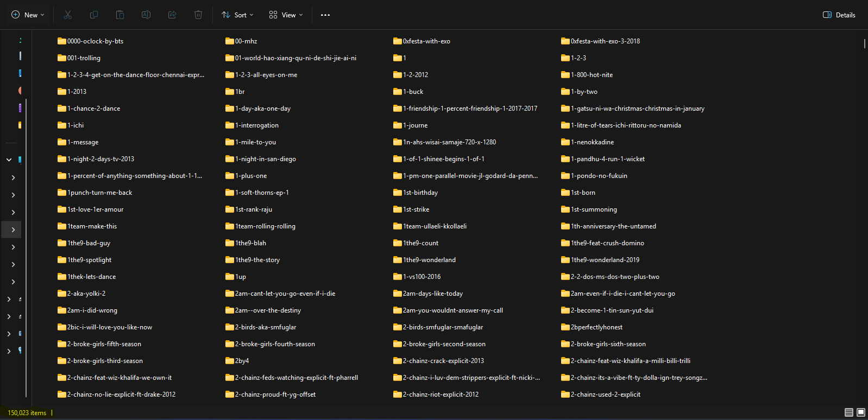Collapse the expanded sidebar tree node

coord(9,160)
